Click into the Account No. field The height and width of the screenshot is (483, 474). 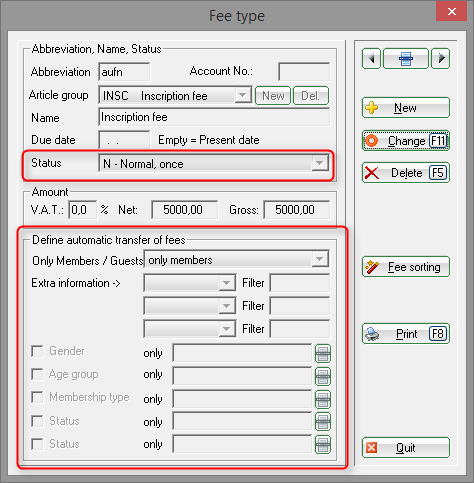304,72
